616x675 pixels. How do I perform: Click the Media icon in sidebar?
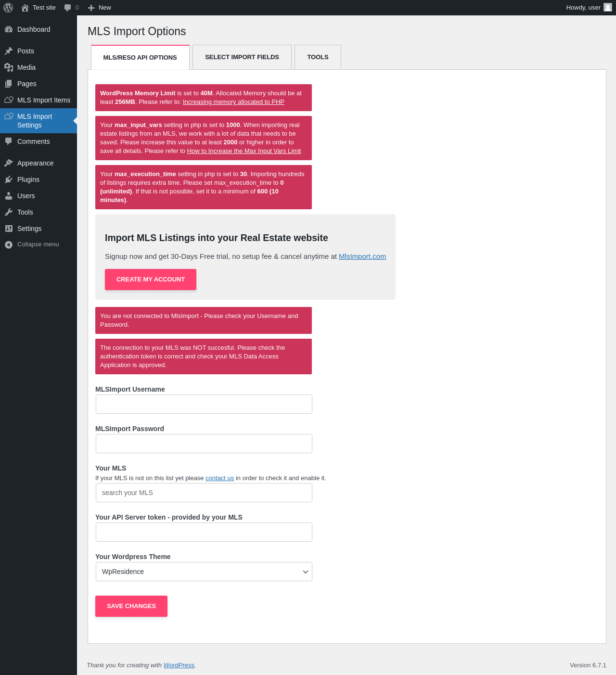tap(9, 67)
